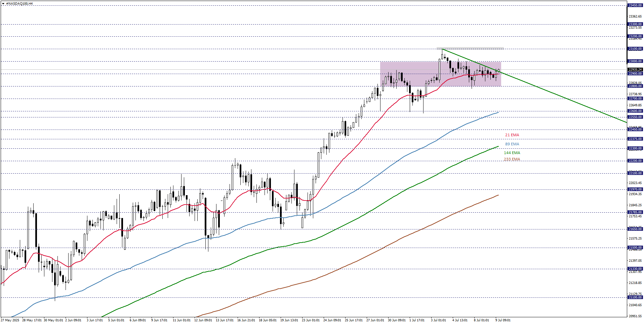
Task: Click the 22023.45 price scale value
Action: (x=635, y=183)
